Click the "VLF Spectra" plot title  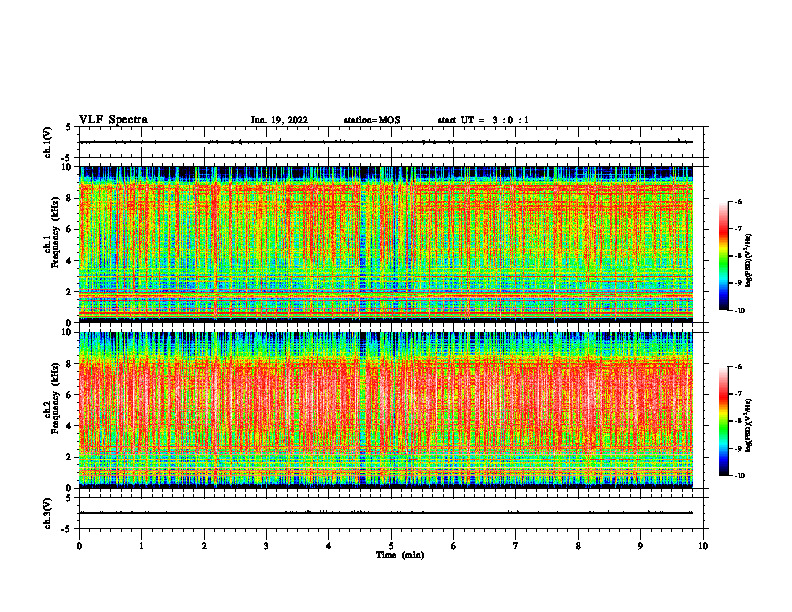pyautogui.click(x=113, y=120)
